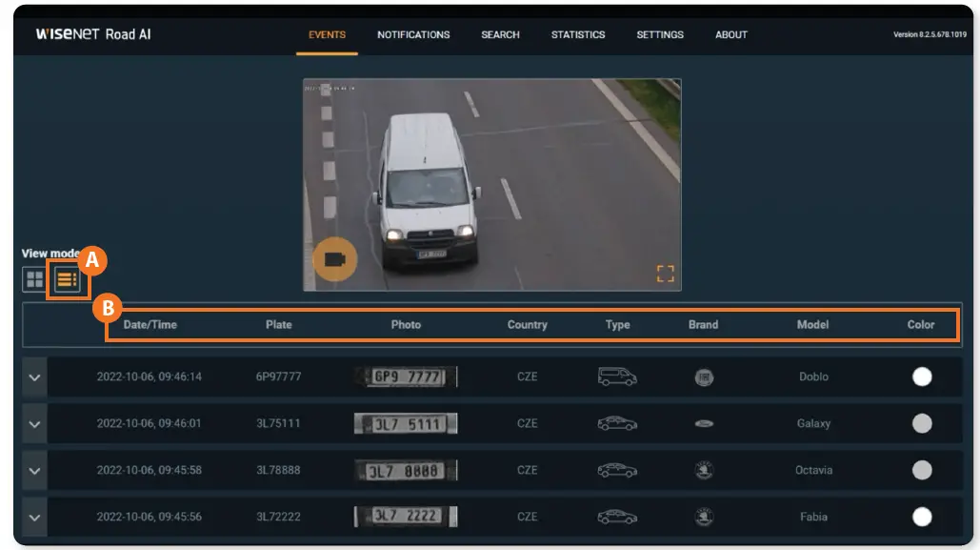Click timestamp 2022-10-06, 09:46:14
Screen dimensions: 980x550
click(x=149, y=377)
